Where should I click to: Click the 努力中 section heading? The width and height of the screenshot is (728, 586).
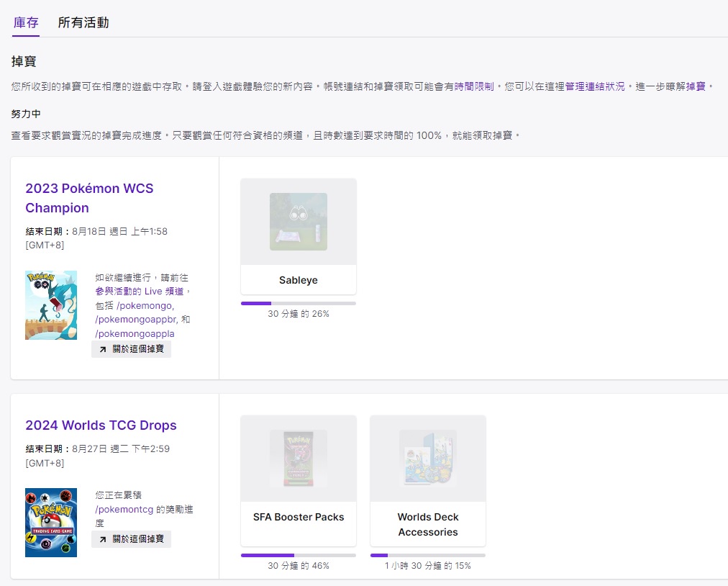26,114
